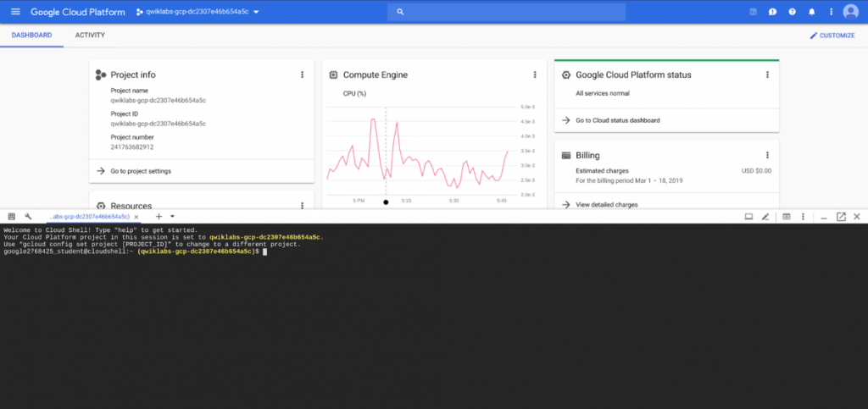Image resolution: width=868 pixels, height=409 pixels.
Task: Open Cloud Shell in new window
Action: pyautogui.click(x=841, y=217)
